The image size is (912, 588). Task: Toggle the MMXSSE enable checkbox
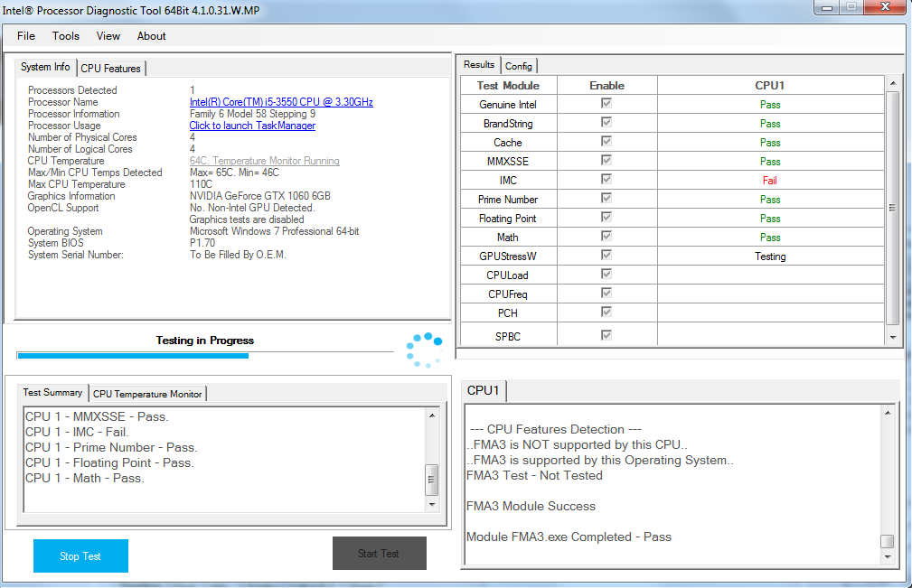pos(606,160)
